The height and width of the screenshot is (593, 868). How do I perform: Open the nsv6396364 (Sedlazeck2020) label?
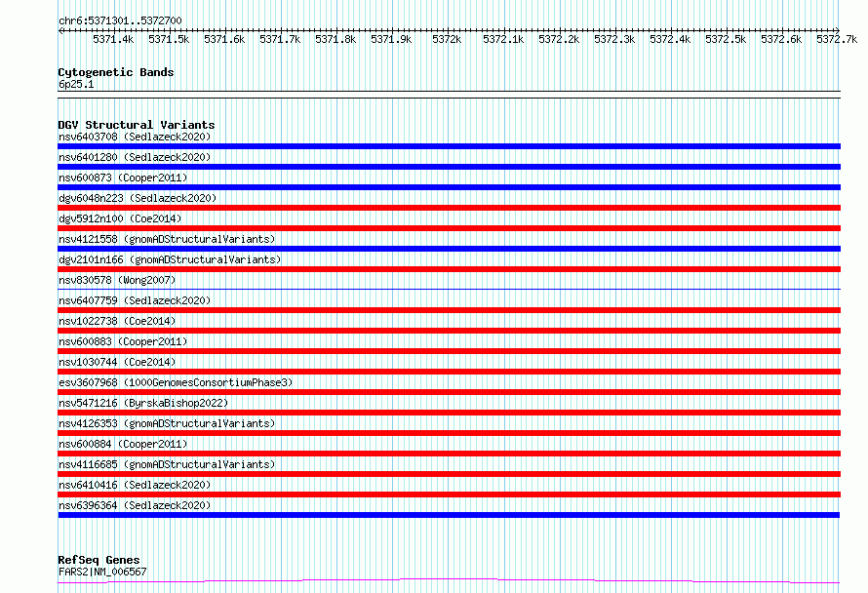(135, 505)
